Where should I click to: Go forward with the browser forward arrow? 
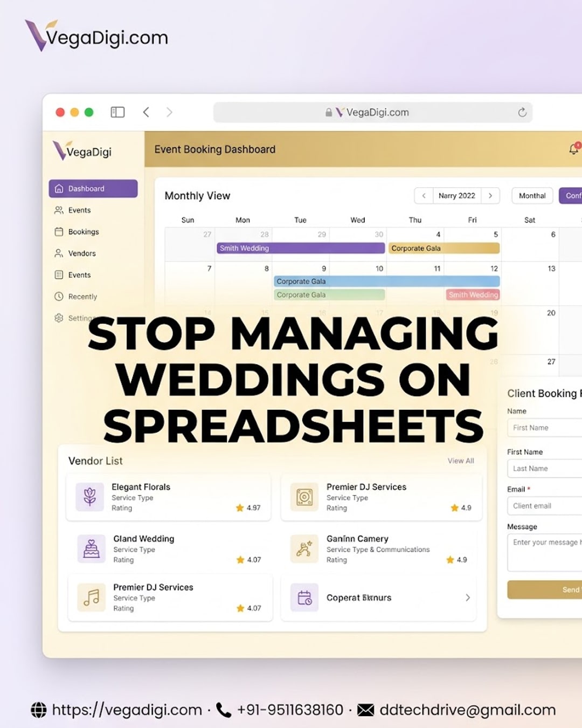[x=169, y=112]
